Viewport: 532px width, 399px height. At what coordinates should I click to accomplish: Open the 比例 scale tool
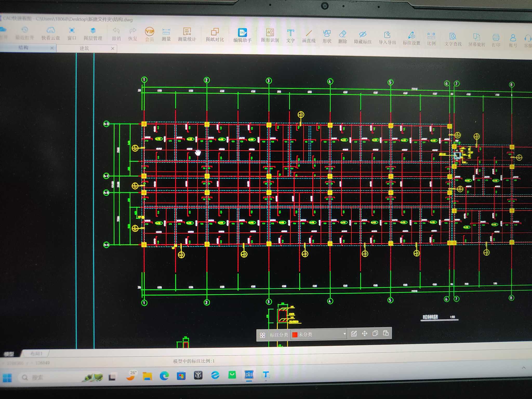pos(431,39)
